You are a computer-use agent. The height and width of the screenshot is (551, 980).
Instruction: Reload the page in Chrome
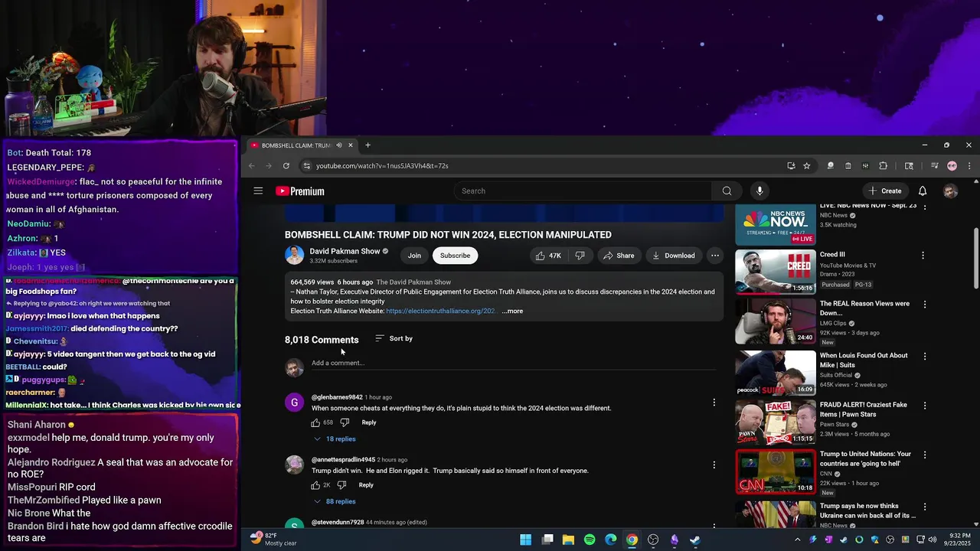click(286, 165)
